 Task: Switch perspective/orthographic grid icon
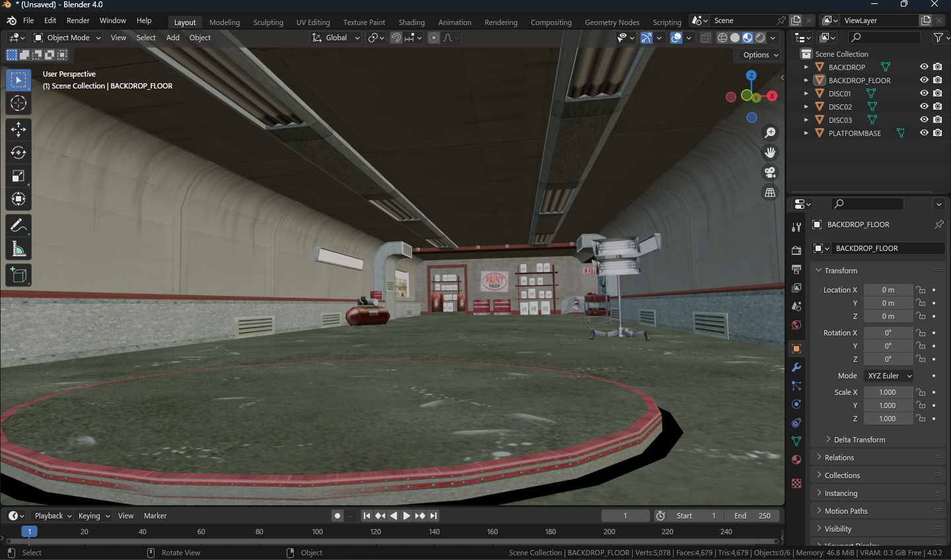click(x=770, y=192)
